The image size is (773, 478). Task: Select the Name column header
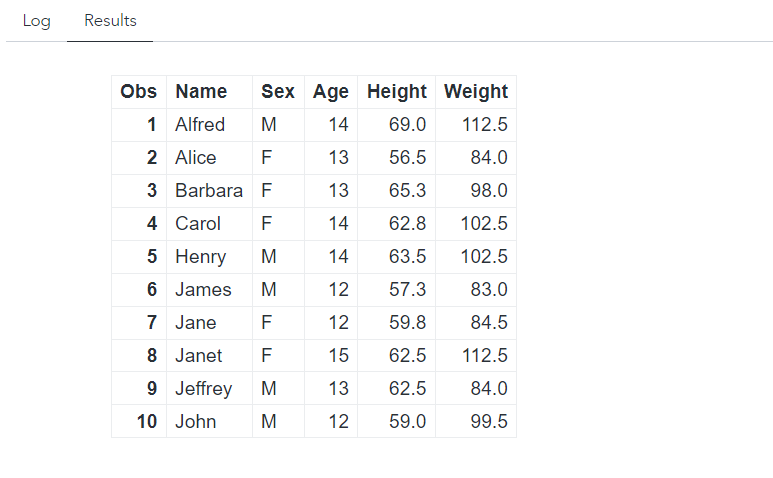click(201, 92)
